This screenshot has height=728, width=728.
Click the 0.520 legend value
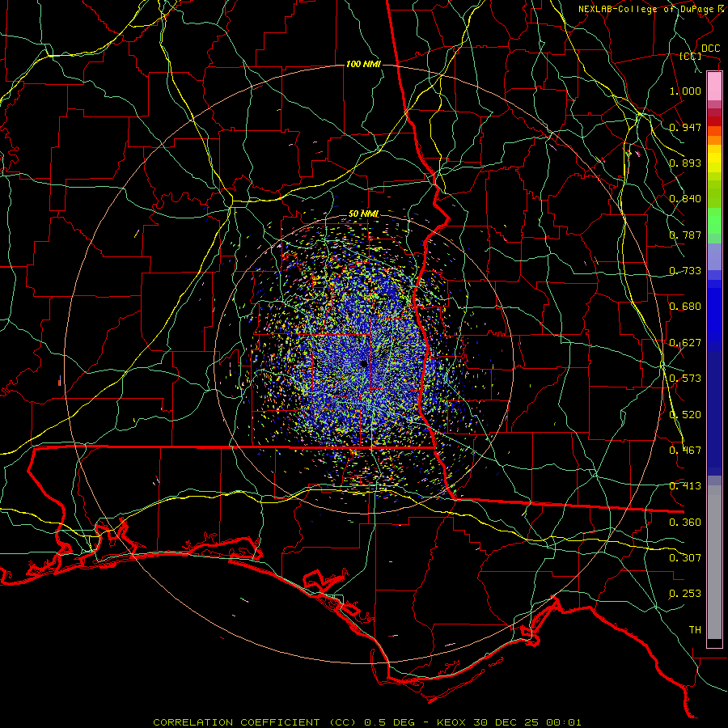point(685,415)
